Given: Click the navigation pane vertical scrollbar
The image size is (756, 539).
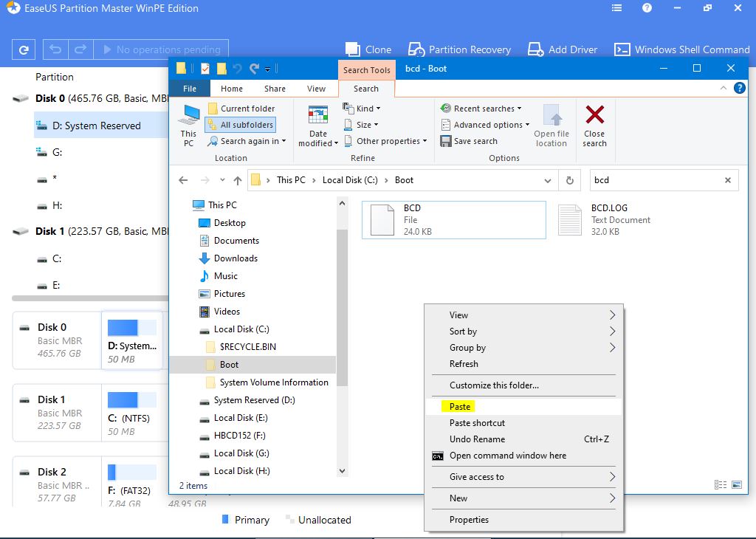Looking at the screenshot, I should (x=342, y=310).
